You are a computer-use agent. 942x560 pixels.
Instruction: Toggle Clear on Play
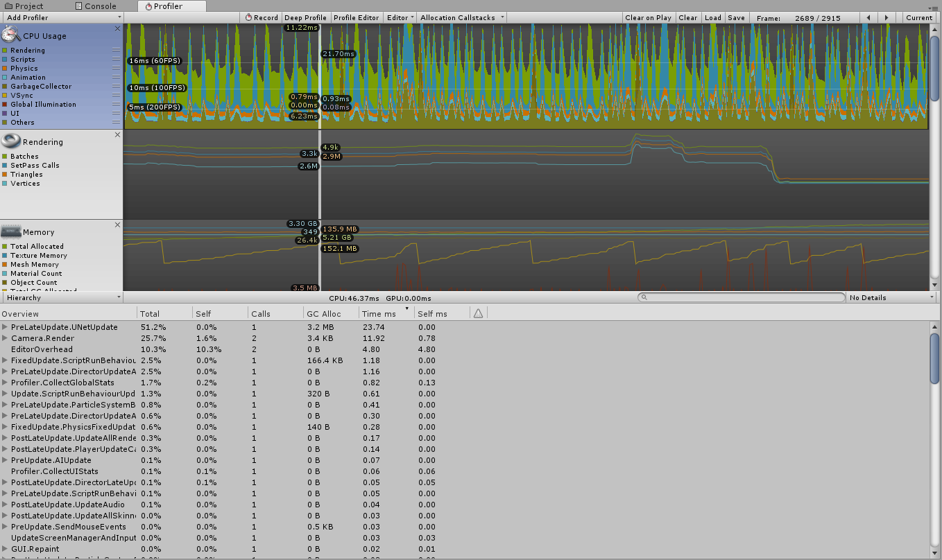click(x=648, y=17)
